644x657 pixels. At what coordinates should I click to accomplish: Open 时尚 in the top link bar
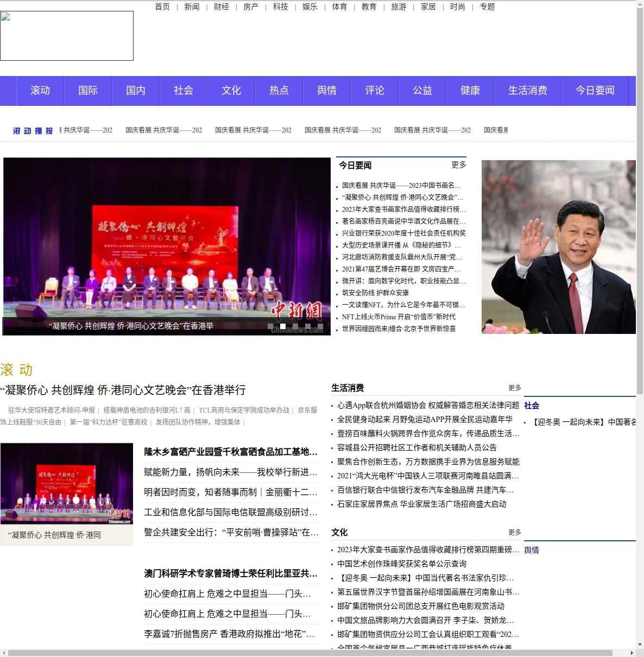point(458,7)
